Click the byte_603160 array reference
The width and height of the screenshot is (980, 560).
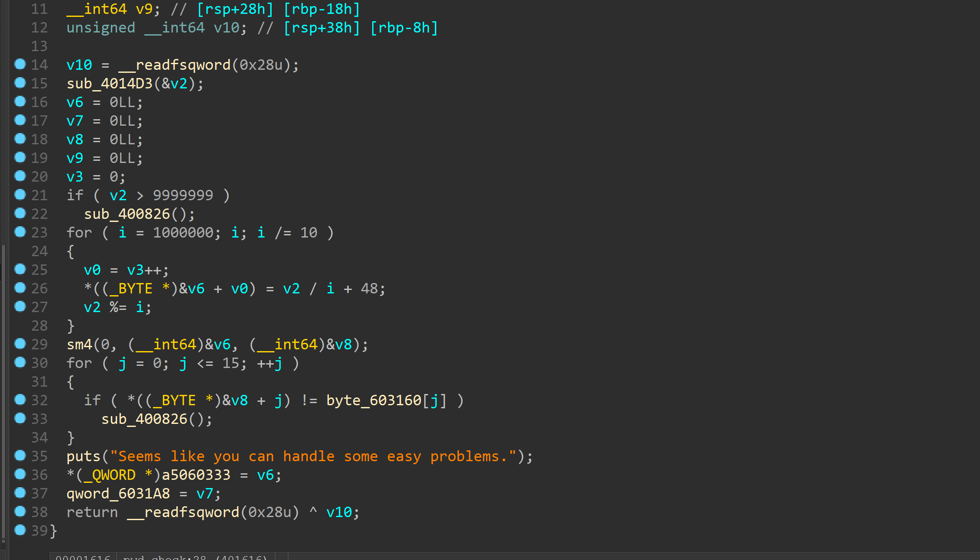[373, 400]
